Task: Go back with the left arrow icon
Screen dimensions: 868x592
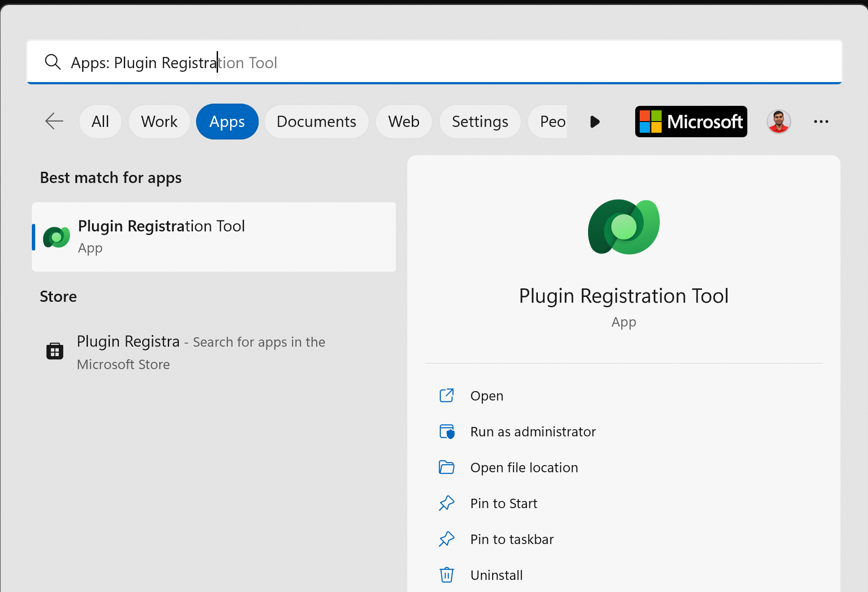Action: coord(54,122)
